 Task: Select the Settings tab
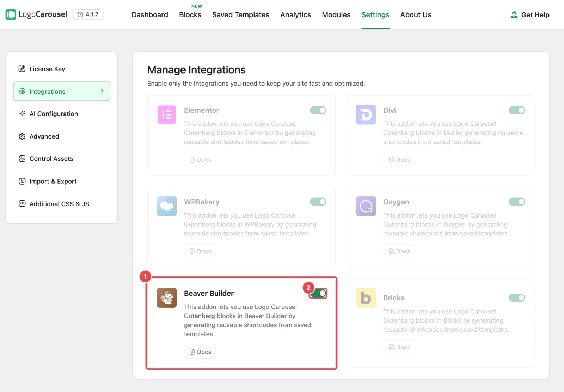point(375,15)
